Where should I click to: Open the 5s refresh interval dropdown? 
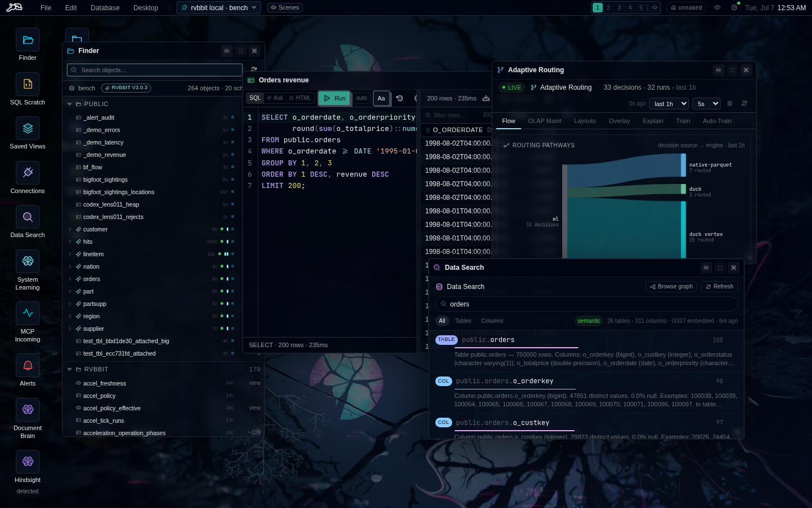[x=707, y=104]
